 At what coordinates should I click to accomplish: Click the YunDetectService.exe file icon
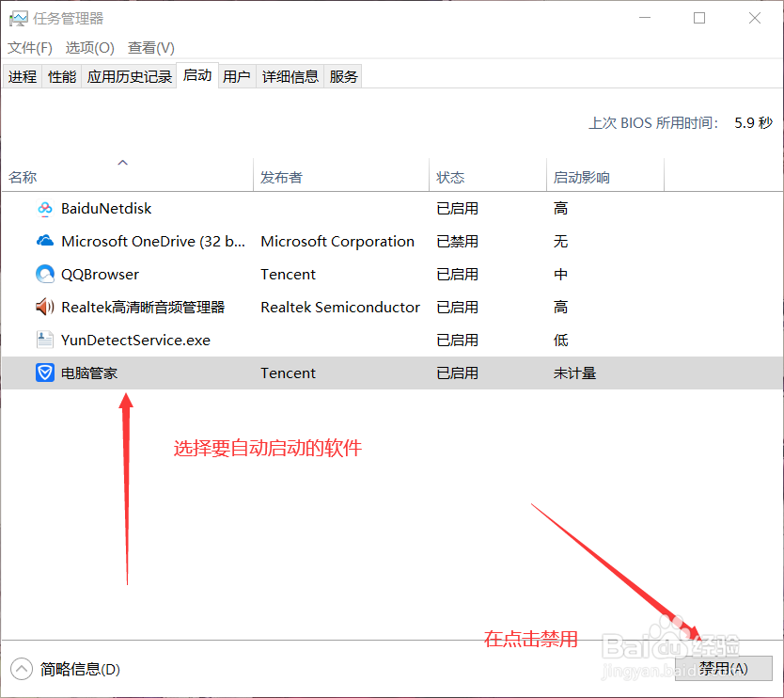45,340
